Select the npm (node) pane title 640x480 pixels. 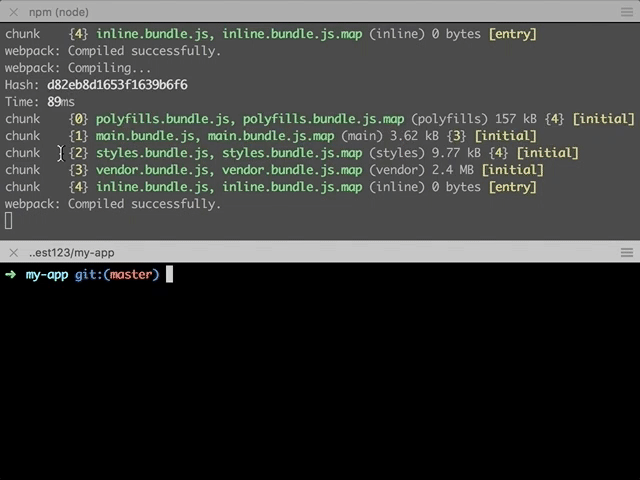(59, 12)
